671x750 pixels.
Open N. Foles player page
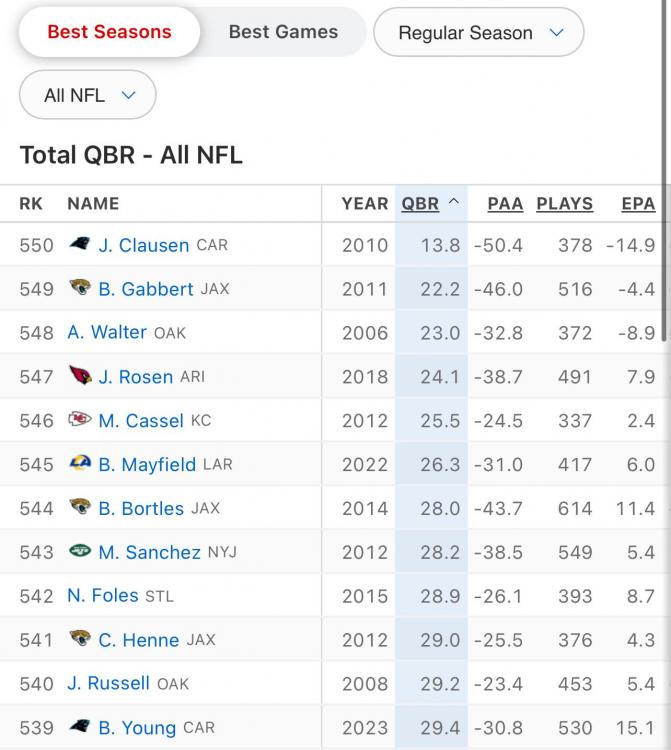[103, 596]
